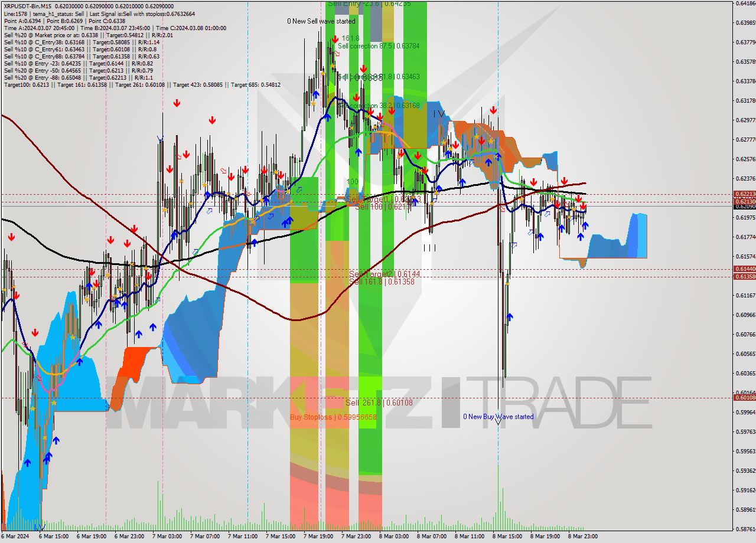This screenshot has height=543, width=756.
Task: Click the '8 Mar 23:00' time axis label
Action: tap(584, 537)
